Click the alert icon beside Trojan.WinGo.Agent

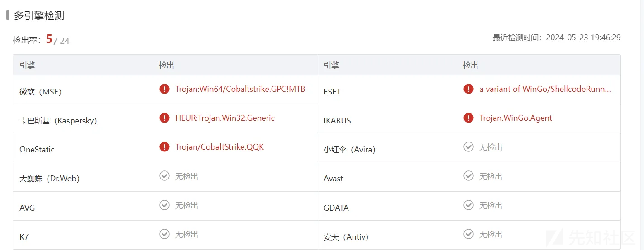[x=468, y=118]
